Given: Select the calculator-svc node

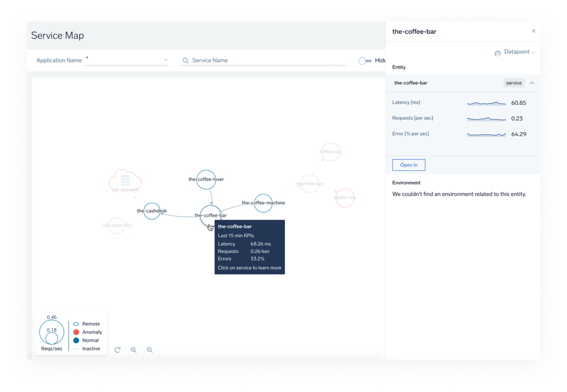Looking at the screenshot, I should pyautogui.click(x=117, y=226).
